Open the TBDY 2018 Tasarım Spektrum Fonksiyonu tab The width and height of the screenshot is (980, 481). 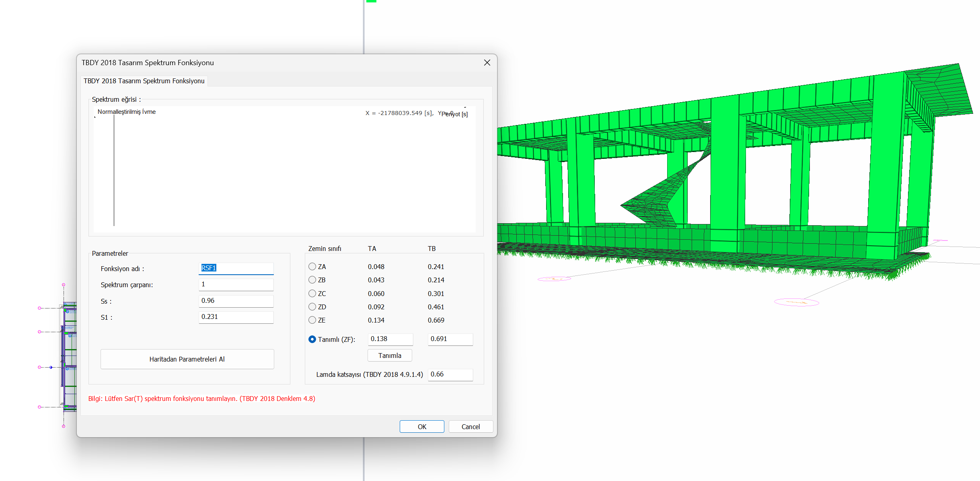point(144,81)
